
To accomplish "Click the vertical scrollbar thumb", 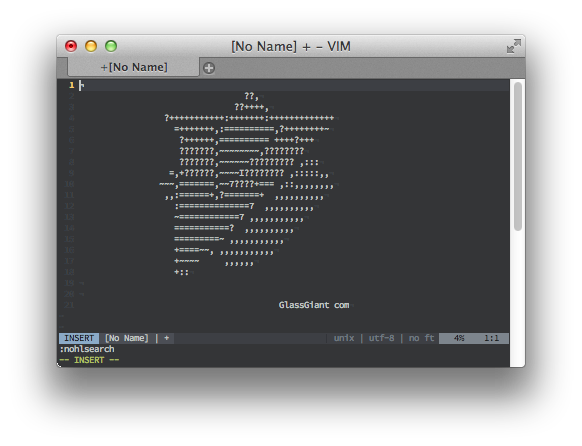I will [518, 156].
